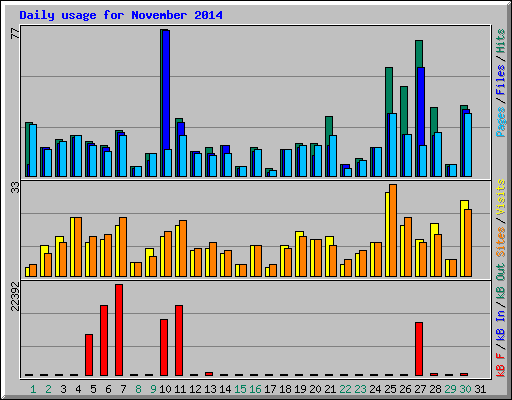Click the red kB bar for day 11

click(179, 340)
